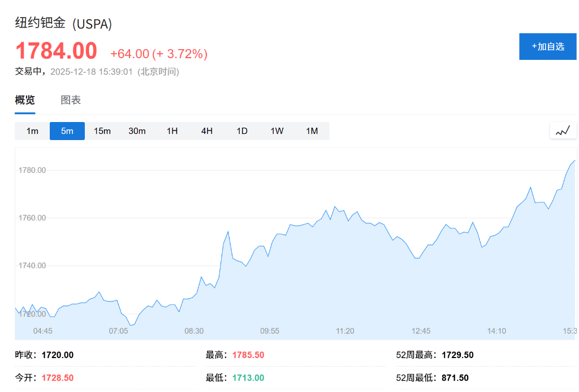The height and width of the screenshot is (392, 579).
Task: Show the 1M monthly chart
Action: (312, 131)
